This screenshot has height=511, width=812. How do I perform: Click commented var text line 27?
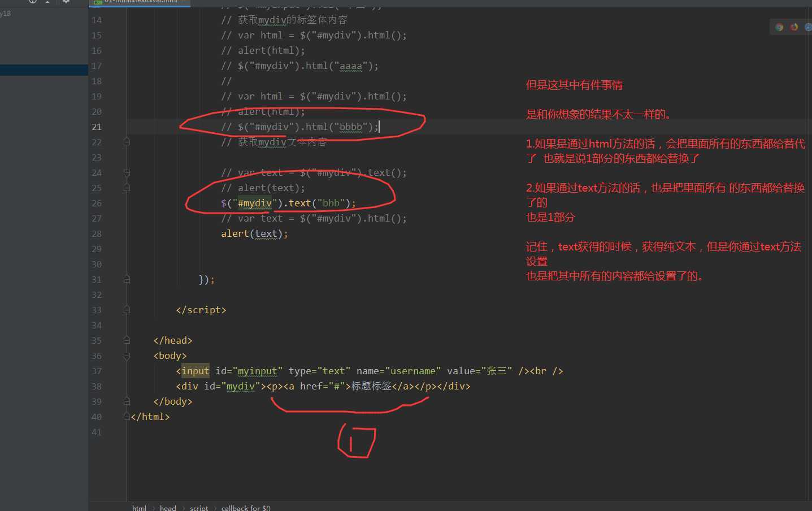(x=314, y=218)
